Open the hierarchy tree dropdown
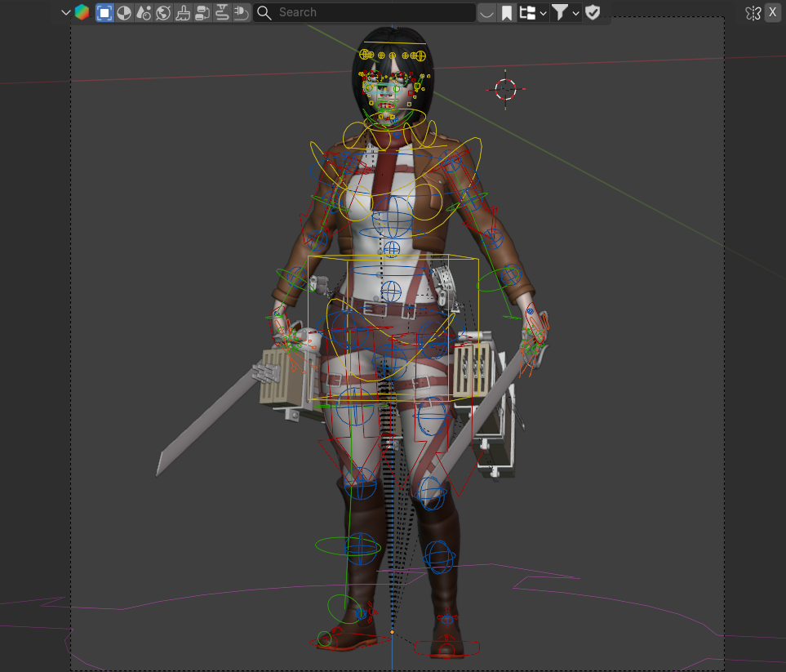The image size is (786, 672). [532, 12]
